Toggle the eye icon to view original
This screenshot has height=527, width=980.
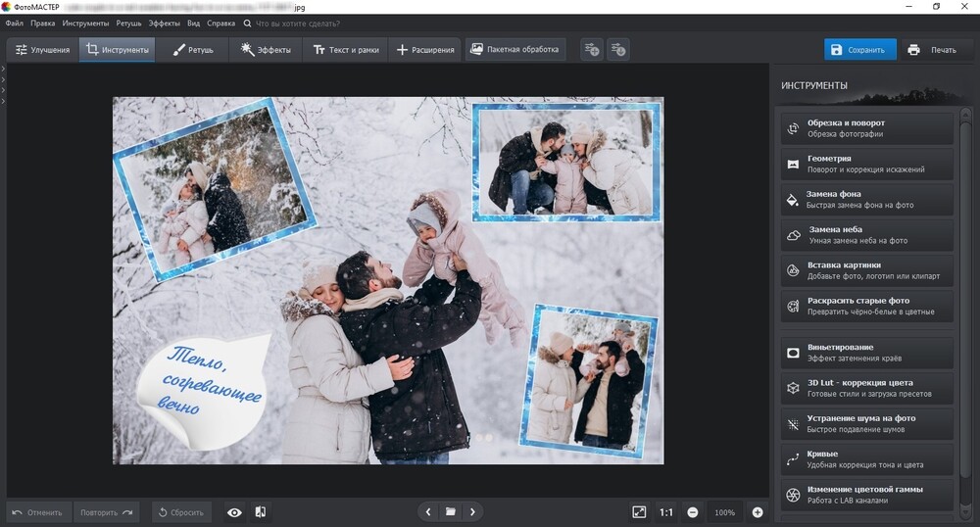234,511
